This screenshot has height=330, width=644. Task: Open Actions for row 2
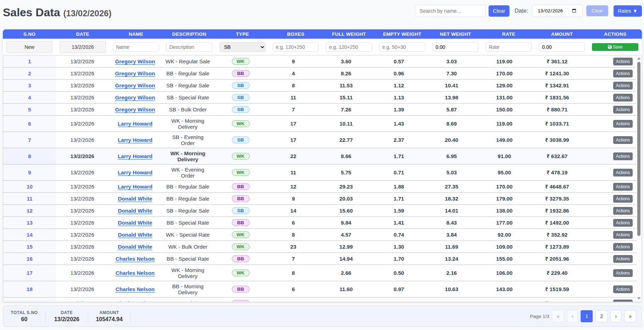[x=623, y=74]
